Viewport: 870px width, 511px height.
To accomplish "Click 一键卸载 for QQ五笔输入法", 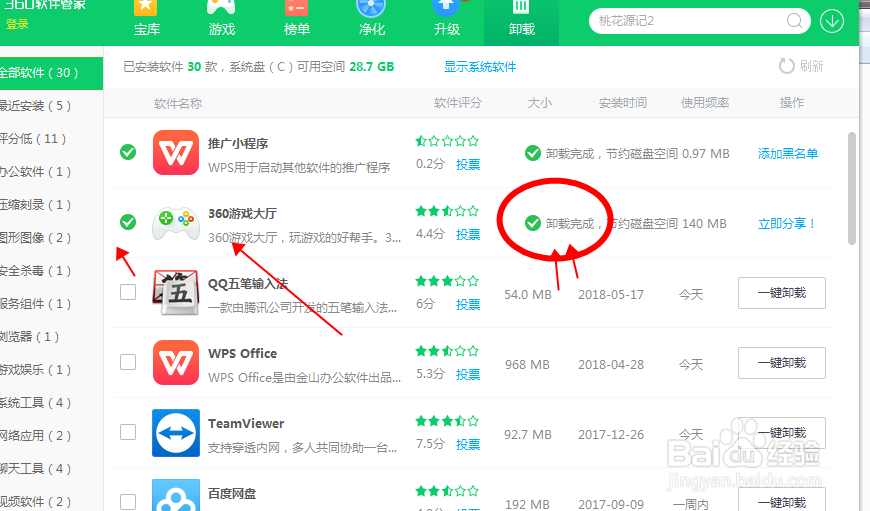I will 782,293.
